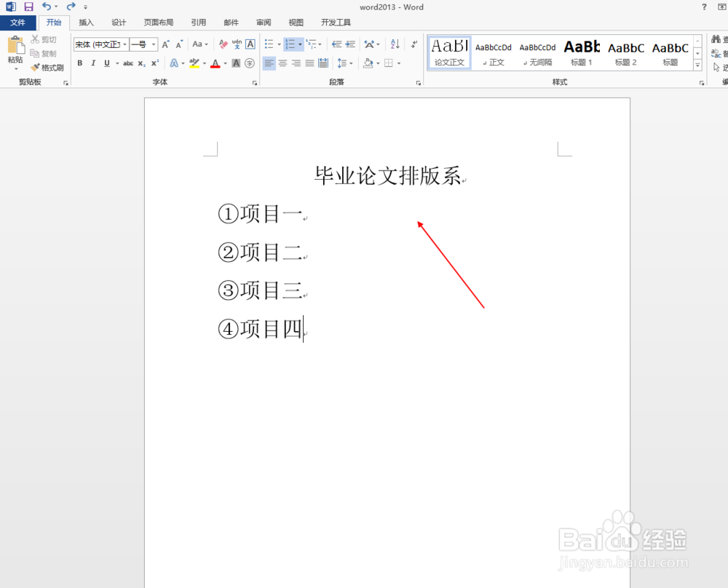
Task: Toggle italic formatting on
Action: (93, 64)
